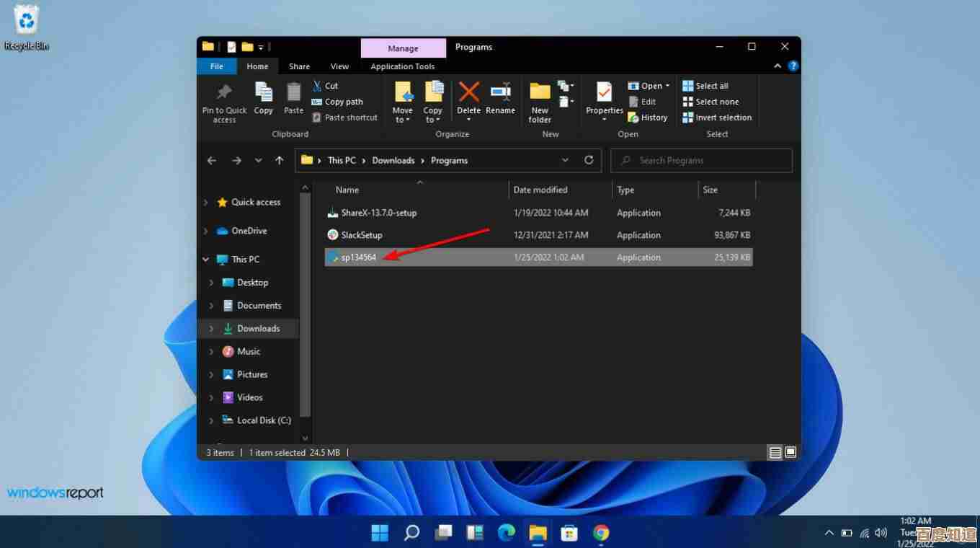This screenshot has height=548, width=980.
Task: Open the Application Tools Manage tab
Action: pos(403,48)
